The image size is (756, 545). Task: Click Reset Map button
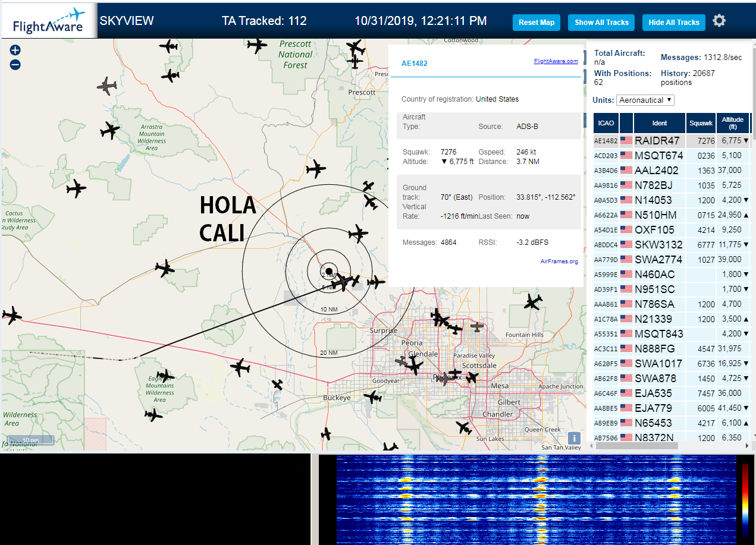[x=537, y=23]
